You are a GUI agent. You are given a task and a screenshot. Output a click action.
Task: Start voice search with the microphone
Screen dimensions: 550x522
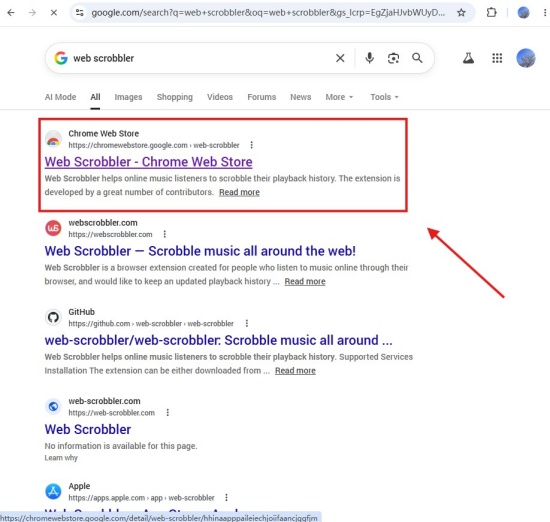pyautogui.click(x=369, y=58)
